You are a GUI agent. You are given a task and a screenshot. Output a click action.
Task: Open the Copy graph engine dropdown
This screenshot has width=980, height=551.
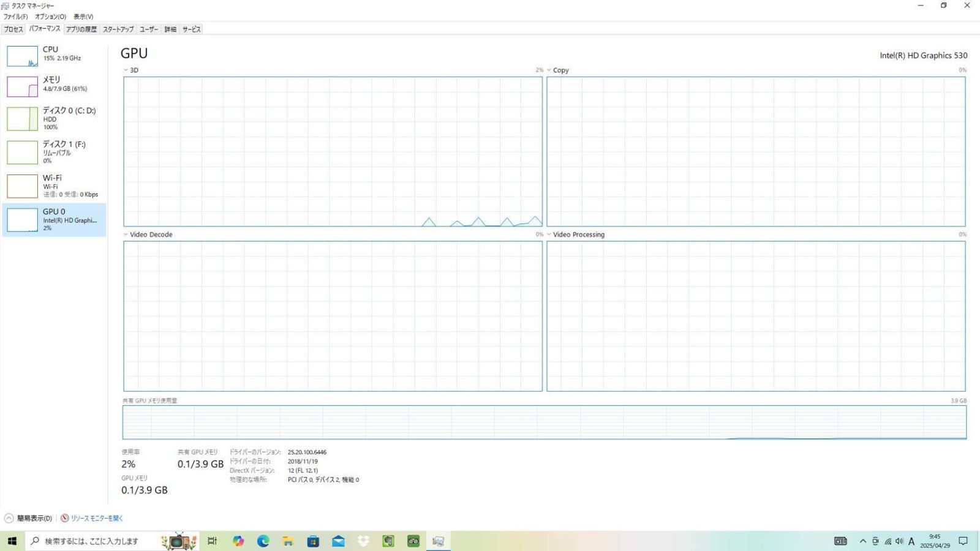(549, 70)
